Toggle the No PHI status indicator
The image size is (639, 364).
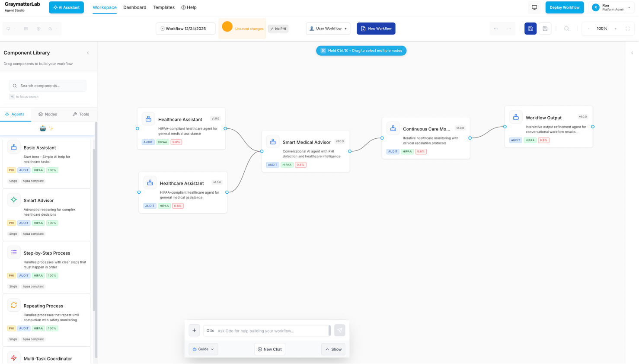click(x=278, y=28)
